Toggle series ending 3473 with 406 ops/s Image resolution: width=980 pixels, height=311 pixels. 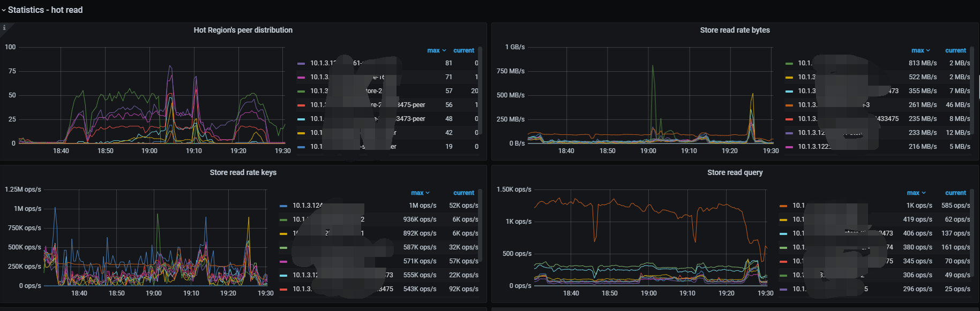[x=843, y=233]
